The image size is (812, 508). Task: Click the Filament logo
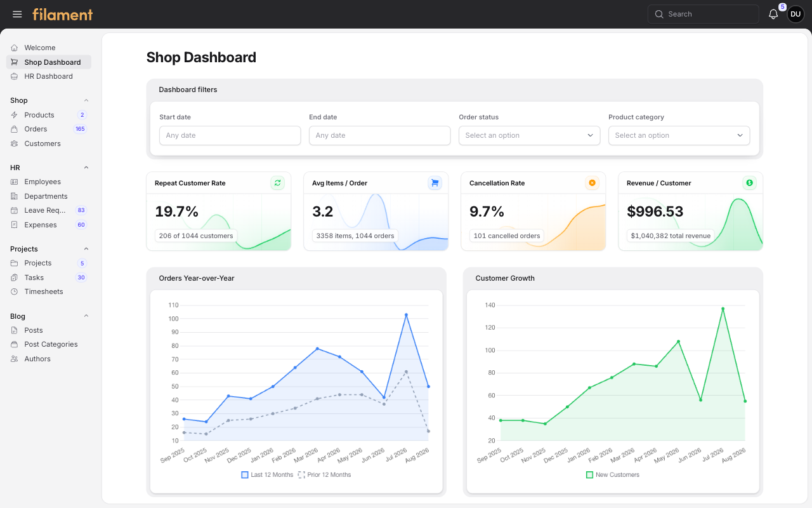click(x=63, y=14)
